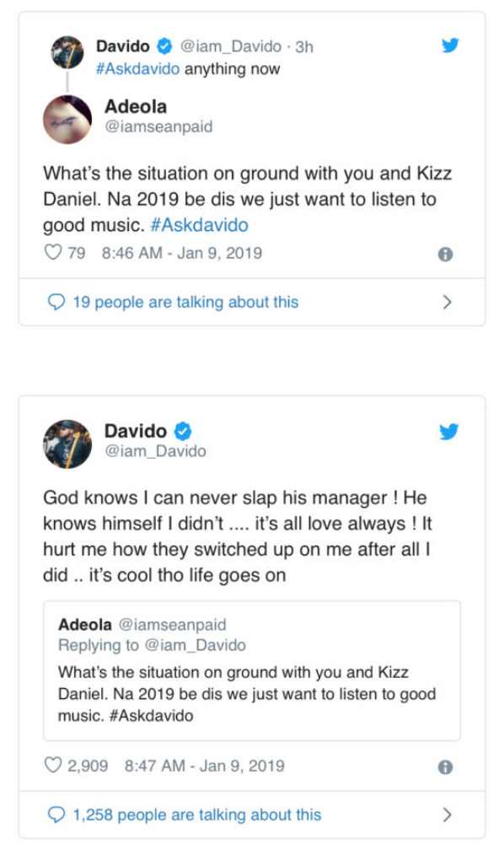
Task: Open Davido's large profile picture in second card
Action: click(67, 444)
